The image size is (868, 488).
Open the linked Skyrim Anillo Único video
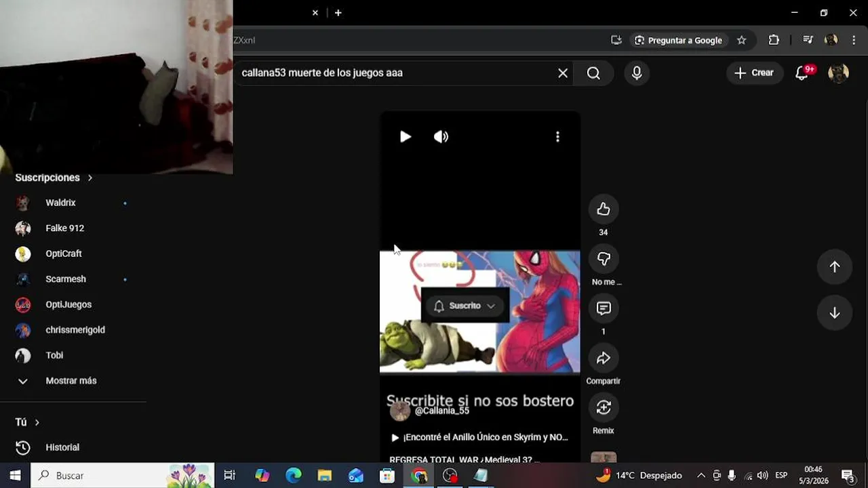coord(479,437)
